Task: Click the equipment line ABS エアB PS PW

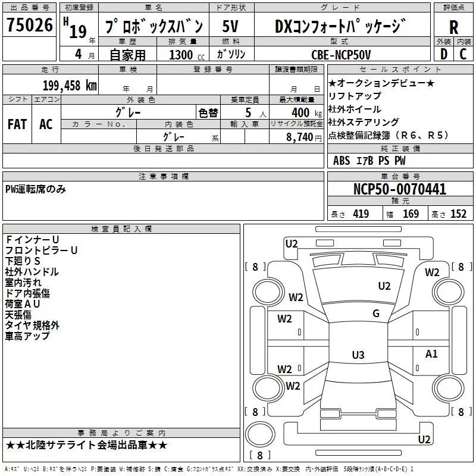Action: pos(369,161)
